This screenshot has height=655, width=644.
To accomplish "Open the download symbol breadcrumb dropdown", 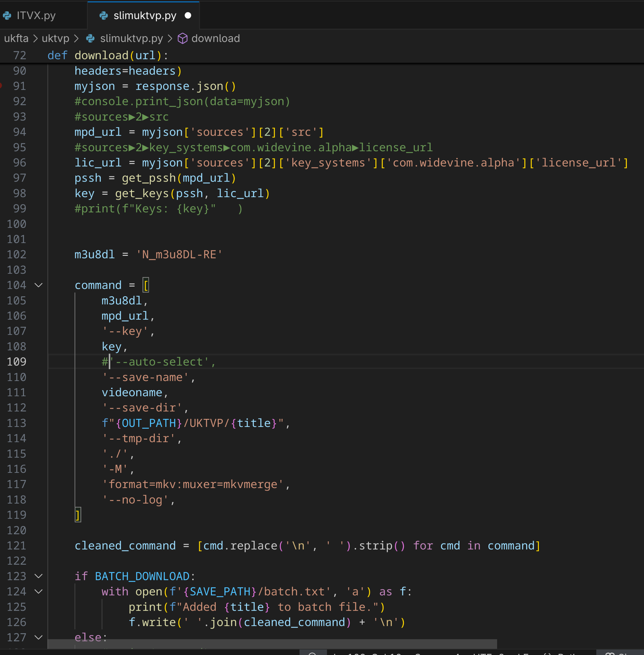I will coord(215,38).
